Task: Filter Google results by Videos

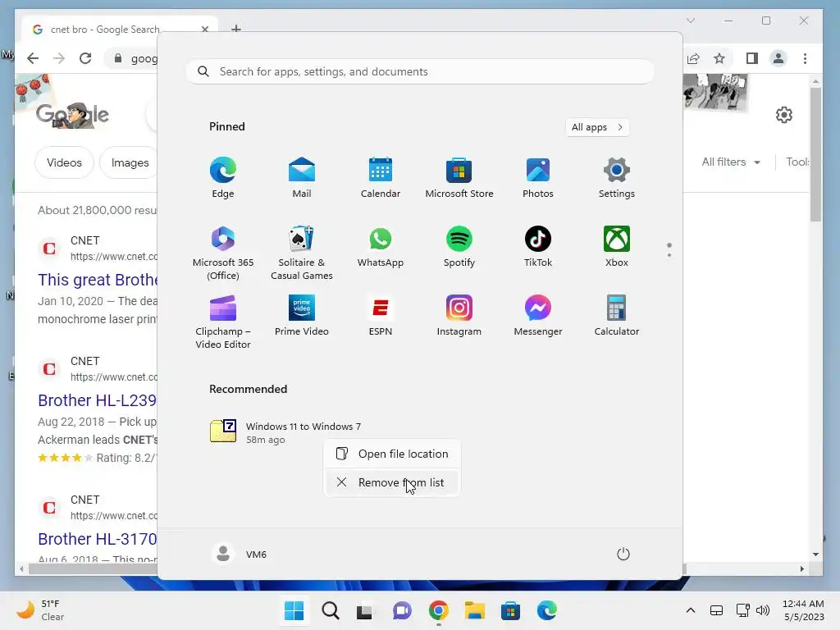Action: point(64,162)
